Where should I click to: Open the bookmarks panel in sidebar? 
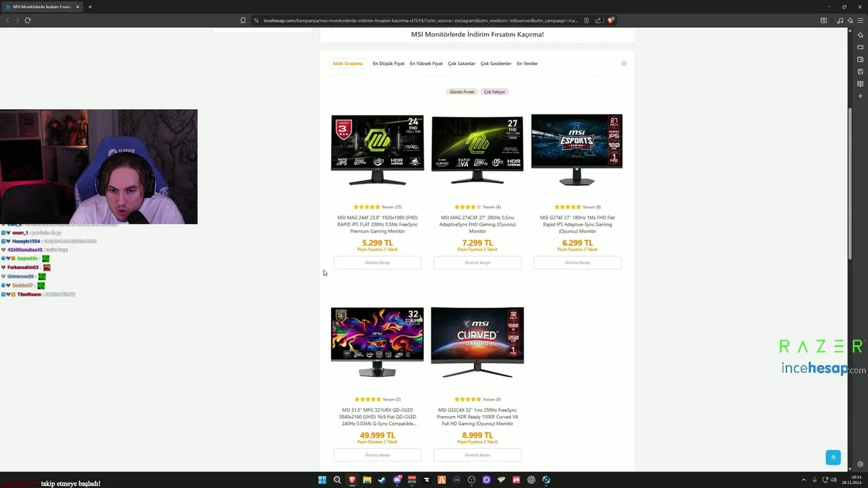pos(860,71)
